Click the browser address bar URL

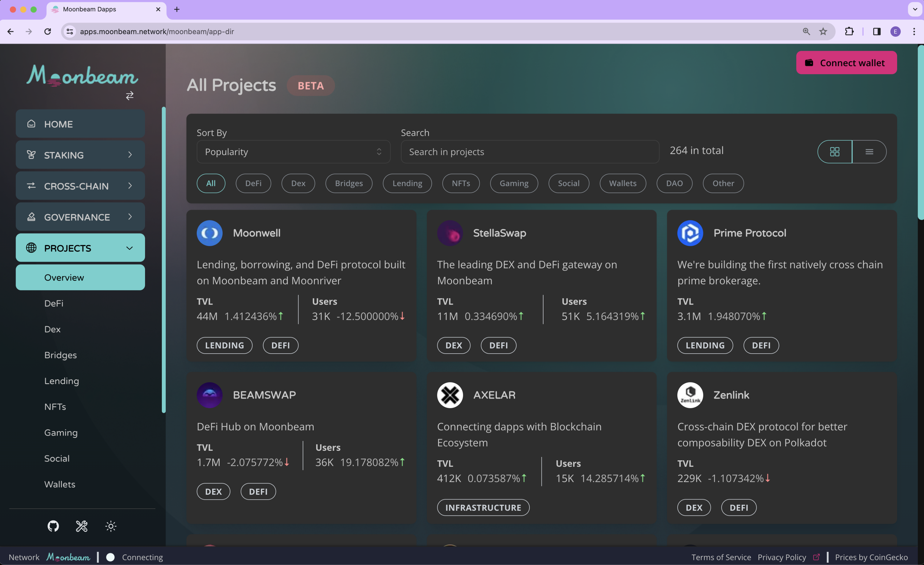coord(157,31)
